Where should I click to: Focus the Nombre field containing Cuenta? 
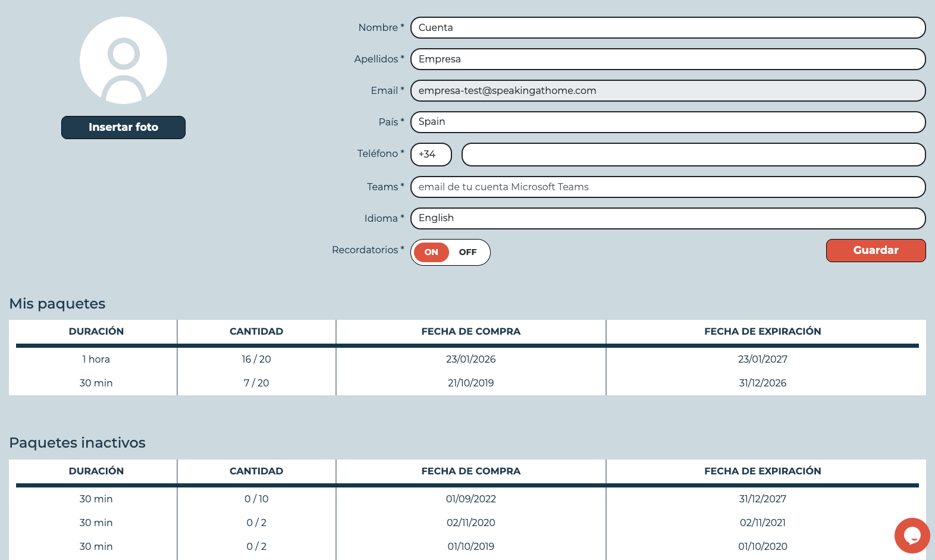point(668,28)
